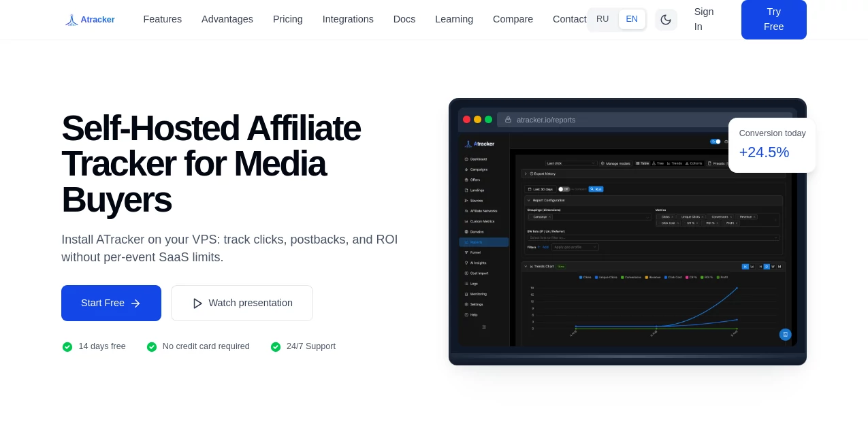
Task: Click the Sign In link
Action: [x=704, y=19]
